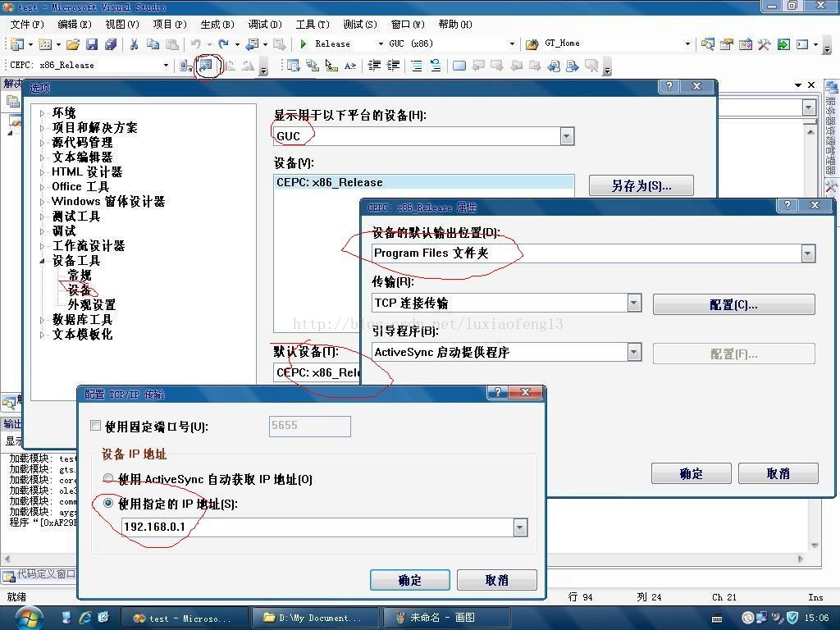Click the Cut scissors icon
Screen dimensions: 840x630
[x=134, y=44]
